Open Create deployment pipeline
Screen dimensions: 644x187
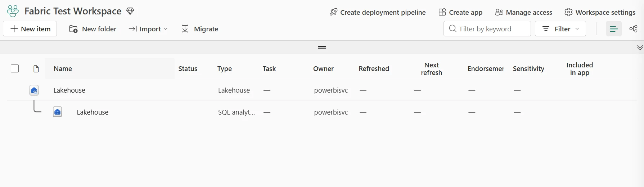378,12
